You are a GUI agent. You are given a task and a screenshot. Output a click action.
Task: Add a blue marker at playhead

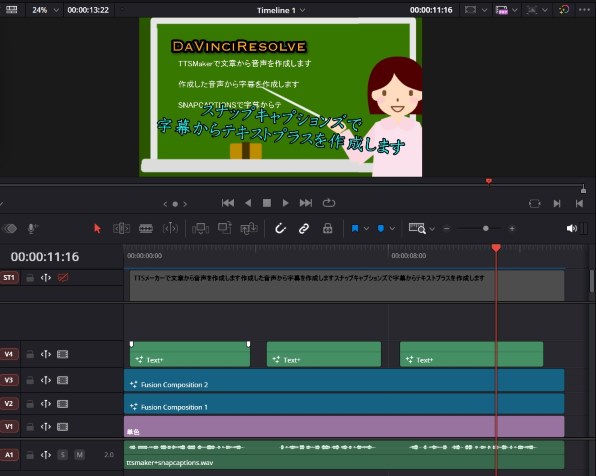click(381, 228)
